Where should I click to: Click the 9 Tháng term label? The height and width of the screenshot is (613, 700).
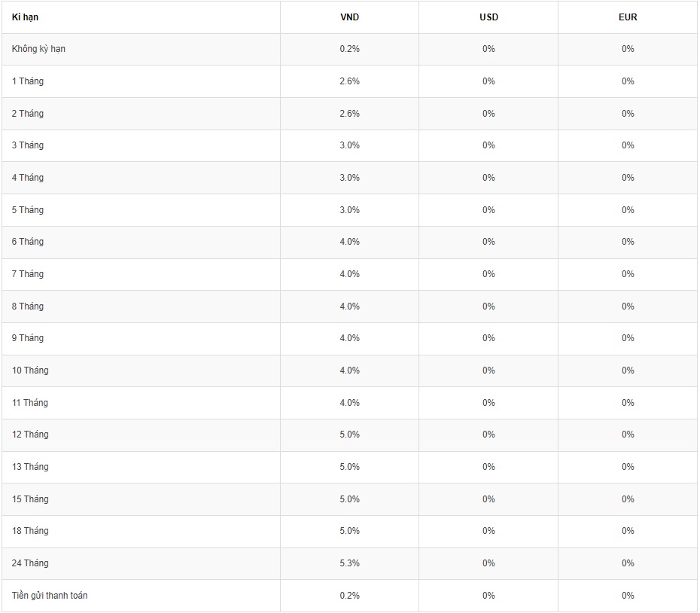(28, 338)
